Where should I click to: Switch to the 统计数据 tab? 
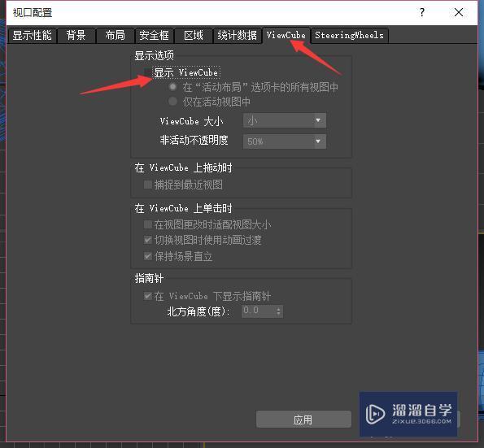point(237,35)
